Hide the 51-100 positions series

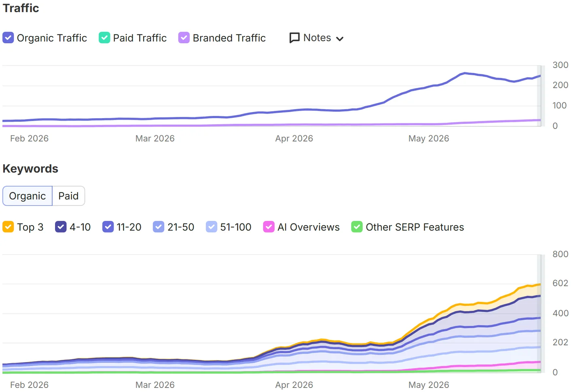[x=211, y=227]
